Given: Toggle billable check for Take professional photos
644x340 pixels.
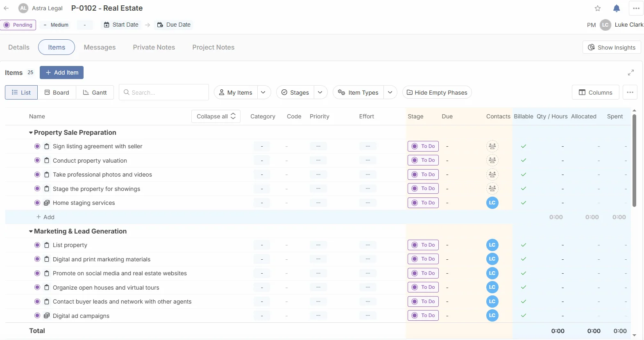Looking at the screenshot, I should [524, 175].
